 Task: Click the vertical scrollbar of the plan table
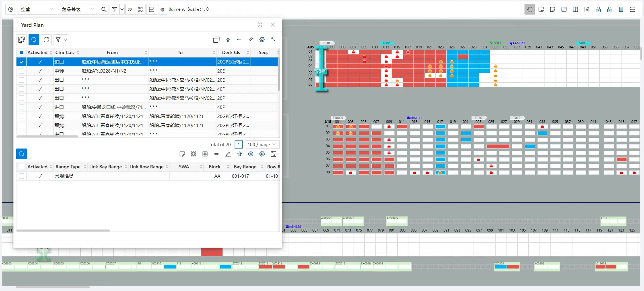279,74
